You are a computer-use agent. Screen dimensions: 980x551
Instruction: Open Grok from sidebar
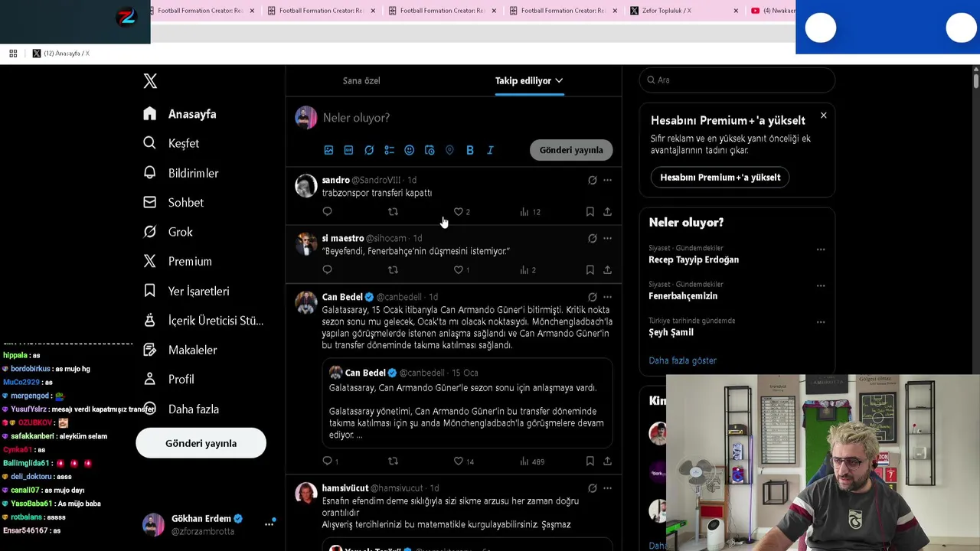168,232
